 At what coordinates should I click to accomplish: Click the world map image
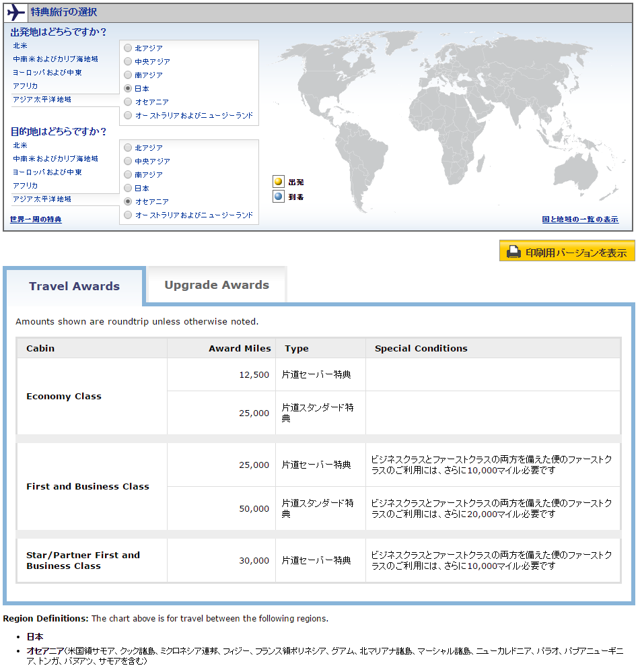pos(448,122)
